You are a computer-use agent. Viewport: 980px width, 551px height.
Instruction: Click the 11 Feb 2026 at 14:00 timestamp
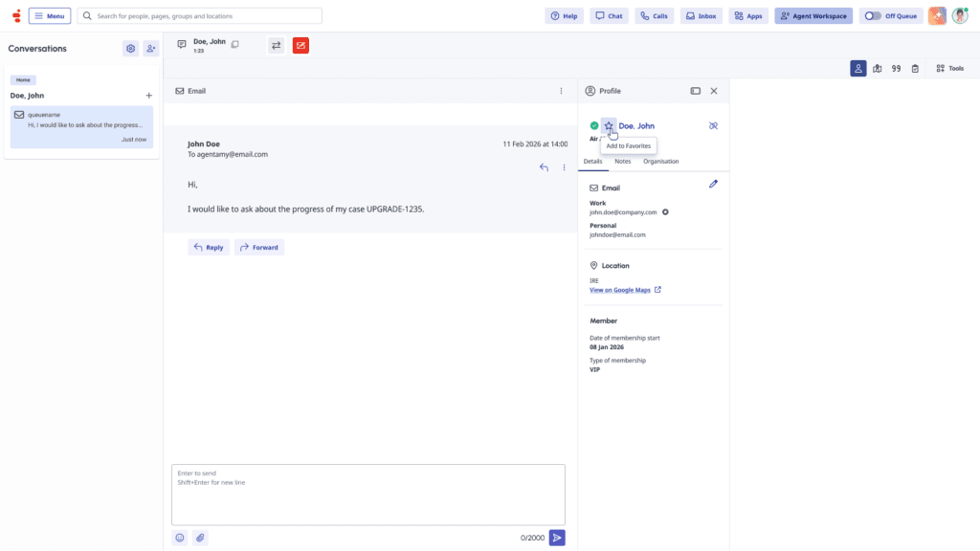[535, 143]
